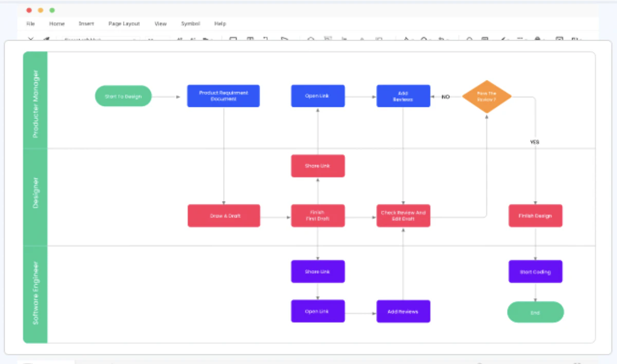Open the Insert menu

(x=86, y=24)
